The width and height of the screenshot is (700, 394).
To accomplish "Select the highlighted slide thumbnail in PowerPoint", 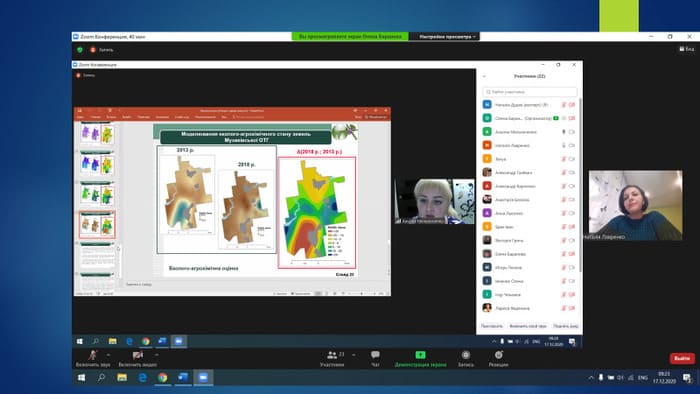I will [97, 224].
